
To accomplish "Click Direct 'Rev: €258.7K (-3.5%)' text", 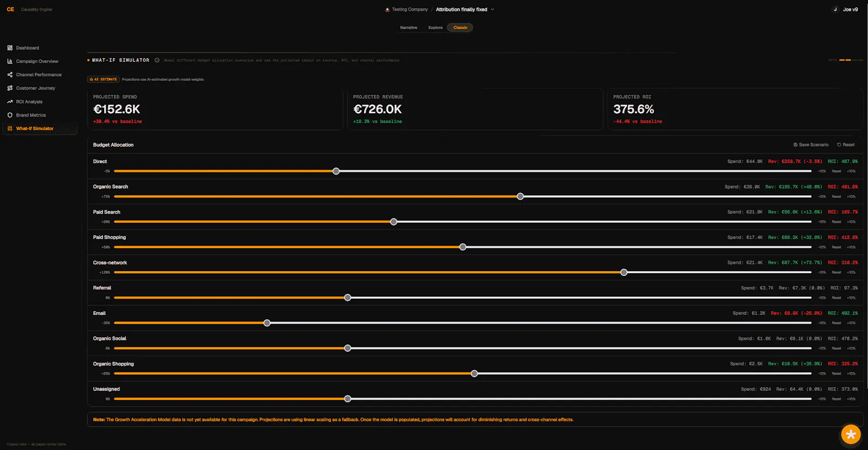I will tap(795, 162).
